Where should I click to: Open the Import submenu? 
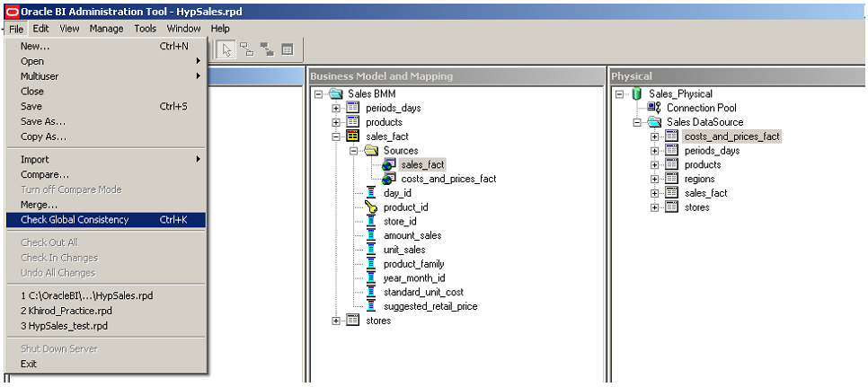[x=106, y=159]
